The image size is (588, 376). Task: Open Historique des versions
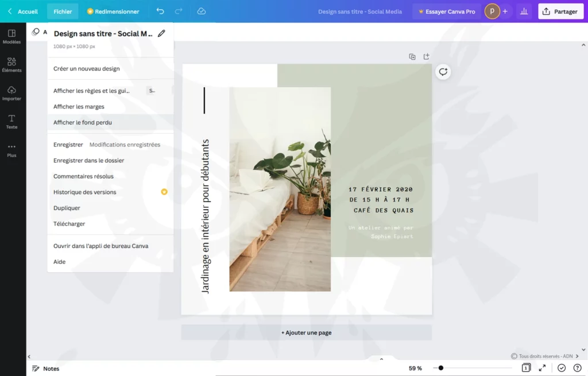(x=110, y=192)
